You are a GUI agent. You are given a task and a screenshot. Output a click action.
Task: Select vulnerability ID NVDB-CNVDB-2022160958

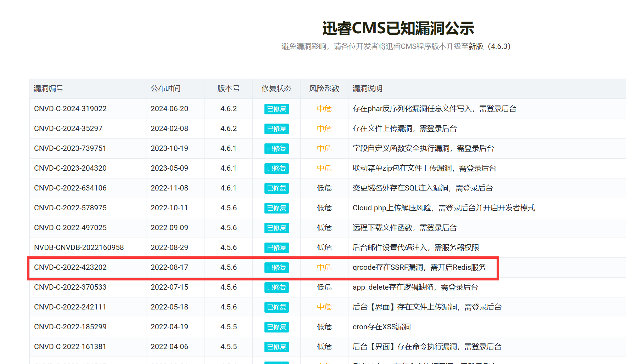pos(79,248)
